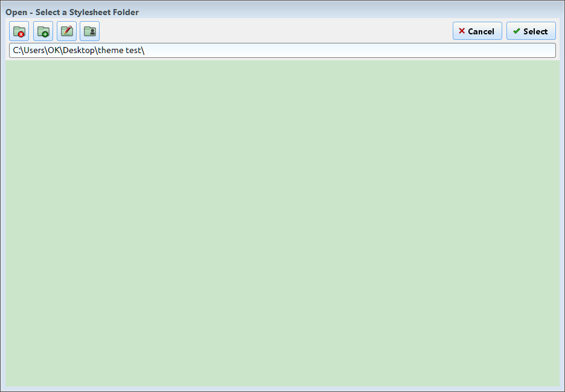Click the blank title bar area on the right
The image size is (565, 392).
(423, 12)
